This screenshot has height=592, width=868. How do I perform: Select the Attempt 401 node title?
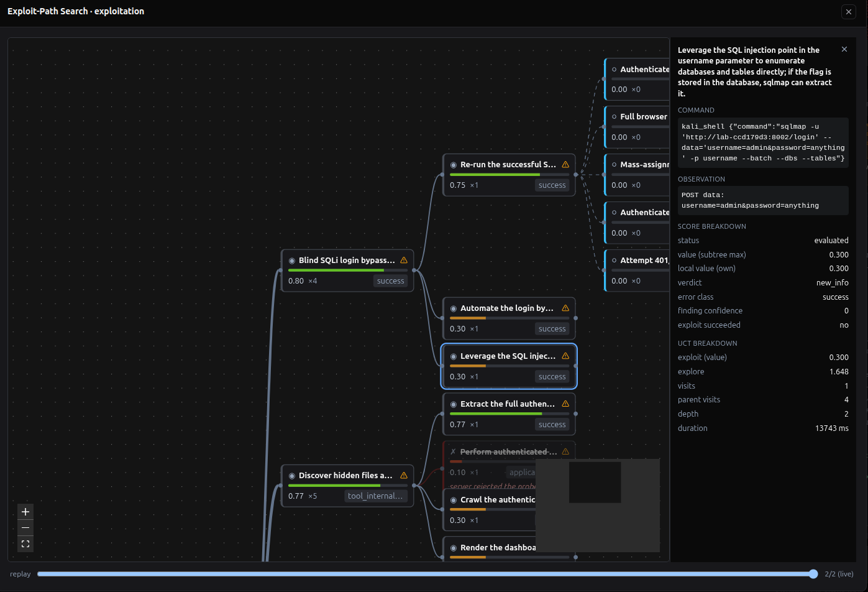click(644, 260)
